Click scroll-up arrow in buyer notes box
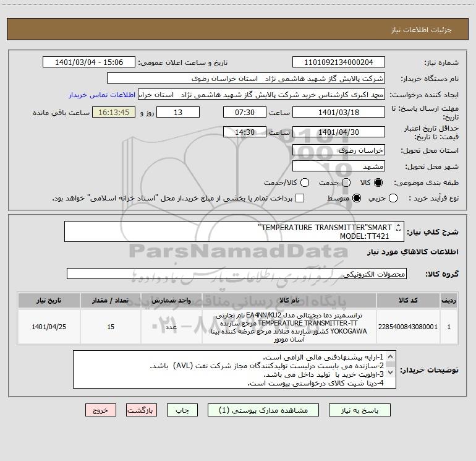The image size is (476, 461). tap(391, 356)
